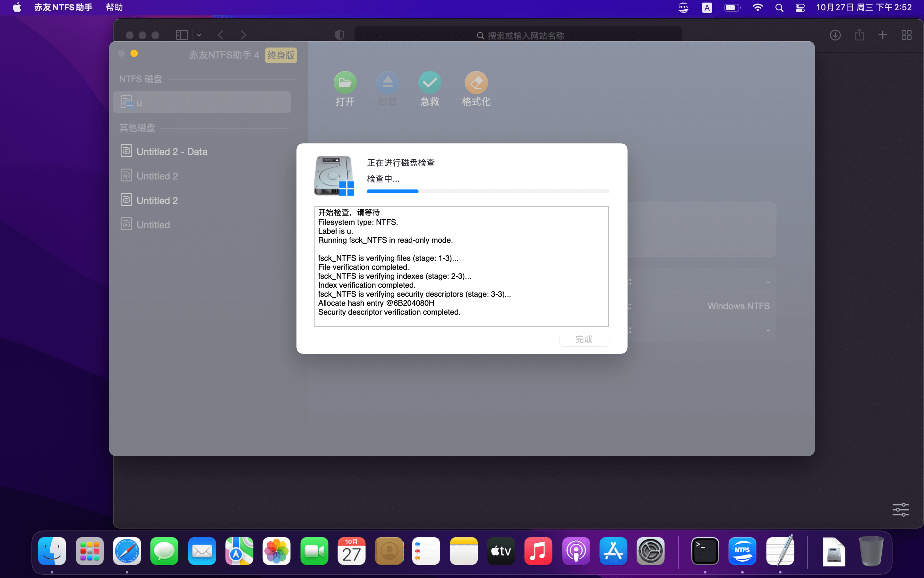Screen dimensions: 924x578
Task: Open App Store from the Dock
Action: (x=613, y=551)
